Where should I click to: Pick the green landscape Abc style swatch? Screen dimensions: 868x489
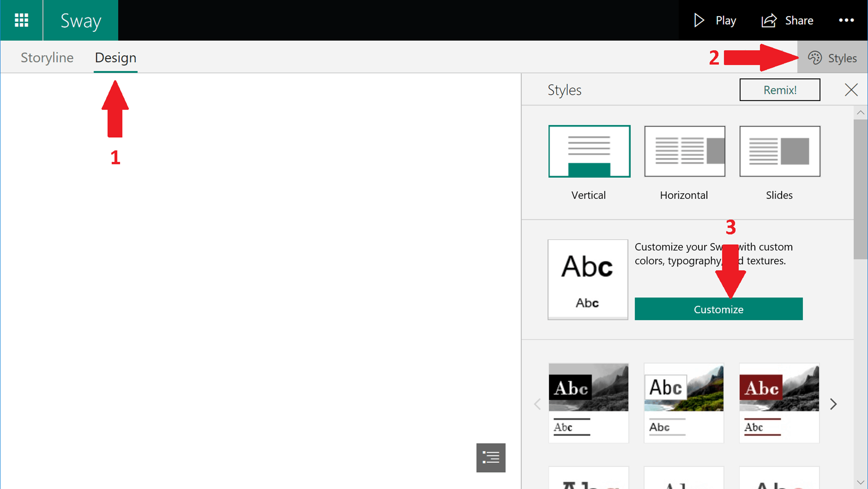(684, 403)
